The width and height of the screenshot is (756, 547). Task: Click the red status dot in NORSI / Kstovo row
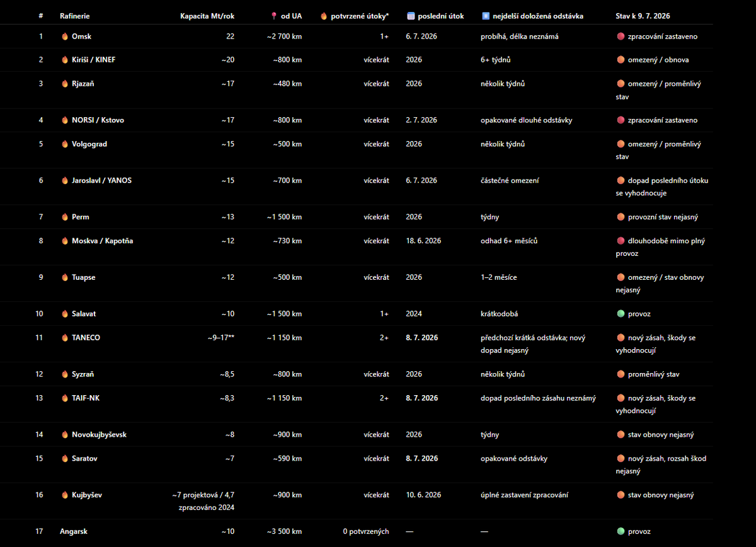621,120
